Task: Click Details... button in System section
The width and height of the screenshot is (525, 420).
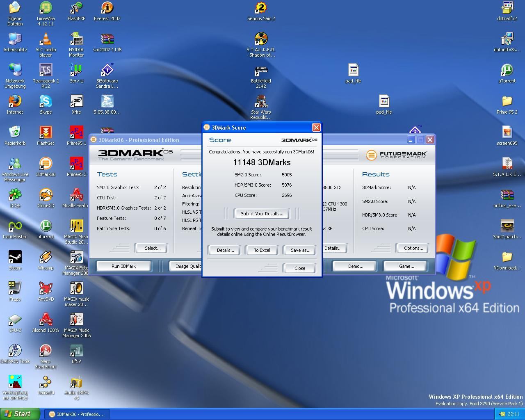Action: tap(334, 248)
